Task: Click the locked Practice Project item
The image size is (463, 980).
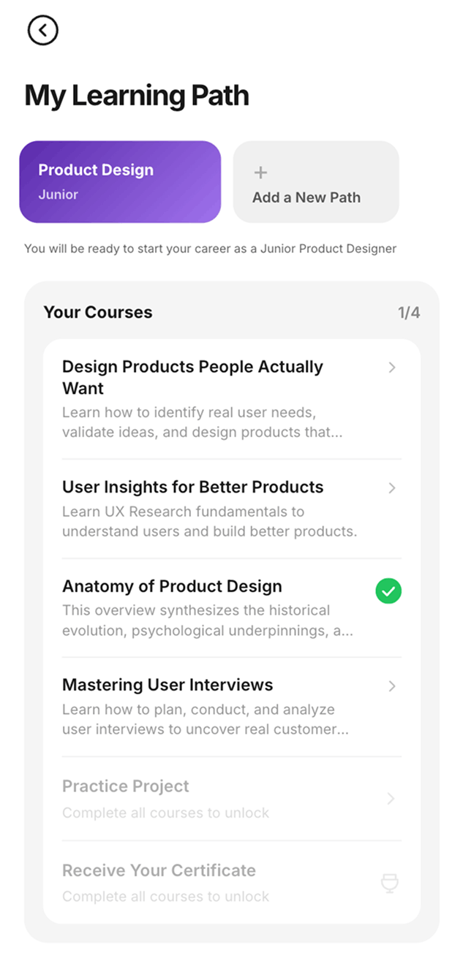Action: tap(232, 799)
